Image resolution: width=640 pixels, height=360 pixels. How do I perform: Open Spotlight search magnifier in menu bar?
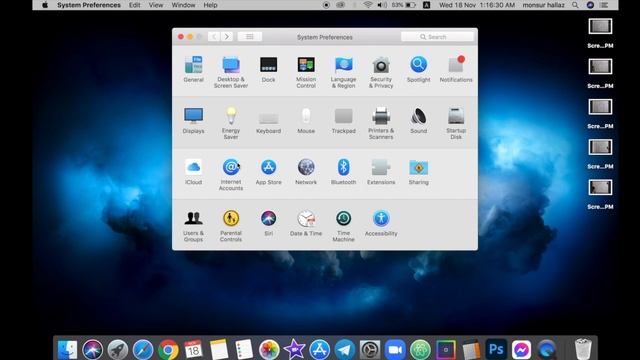[x=575, y=5]
